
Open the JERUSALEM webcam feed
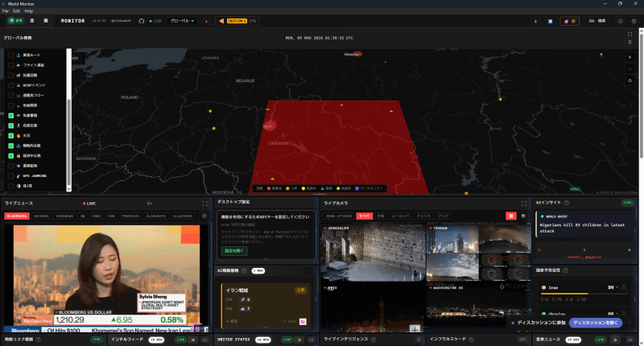pyautogui.click(x=374, y=253)
